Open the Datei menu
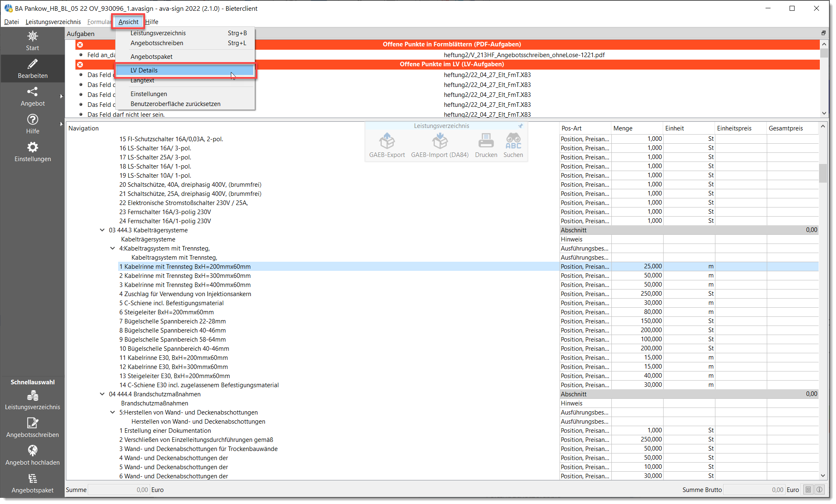 click(x=12, y=22)
